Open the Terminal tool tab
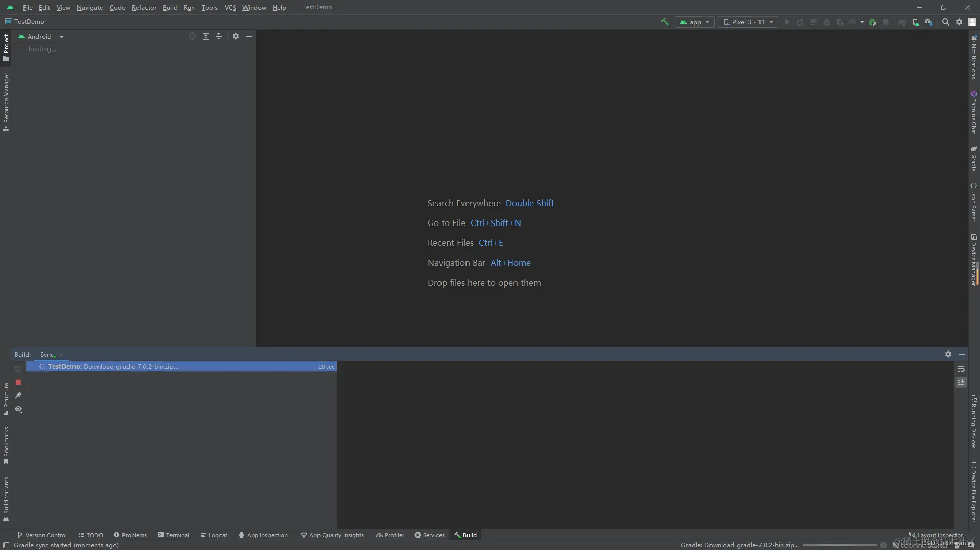Screen dimensions: 980x551 click(x=174, y=535)
